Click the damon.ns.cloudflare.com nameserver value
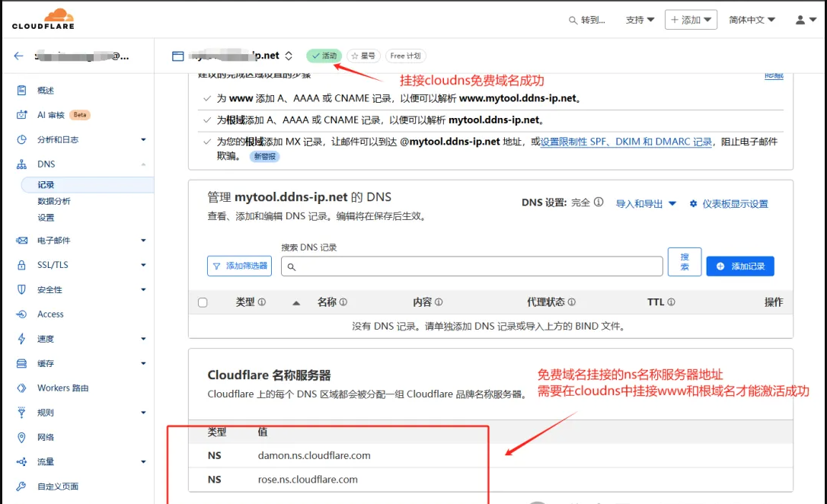827x504 pixels. click(314, 455)
